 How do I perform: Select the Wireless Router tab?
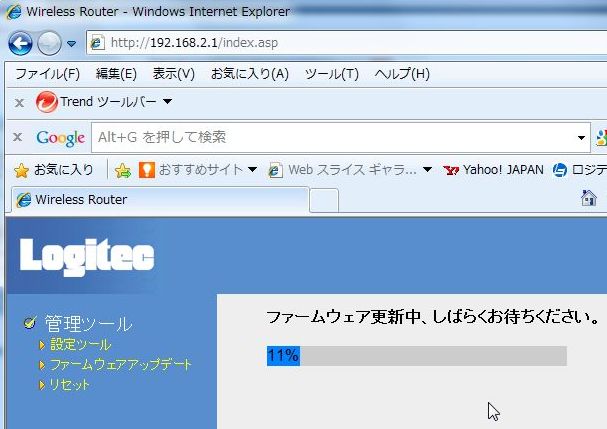coord(160,200)
